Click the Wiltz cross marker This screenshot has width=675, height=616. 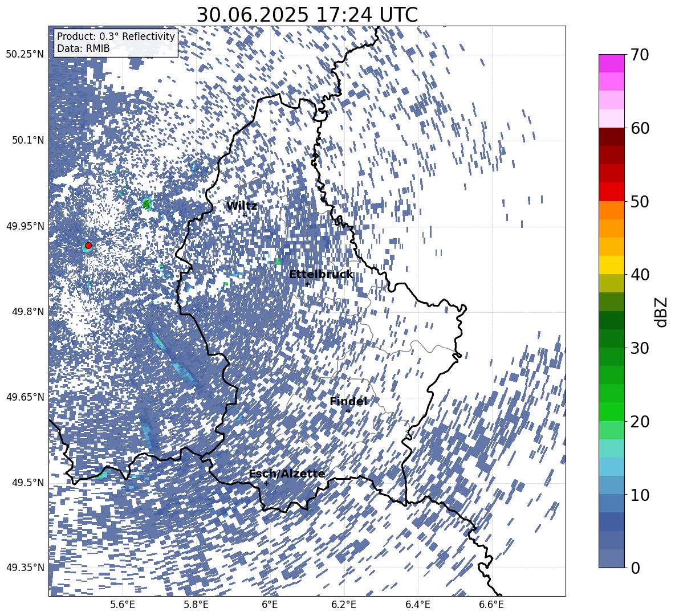[x=245, y=215]
